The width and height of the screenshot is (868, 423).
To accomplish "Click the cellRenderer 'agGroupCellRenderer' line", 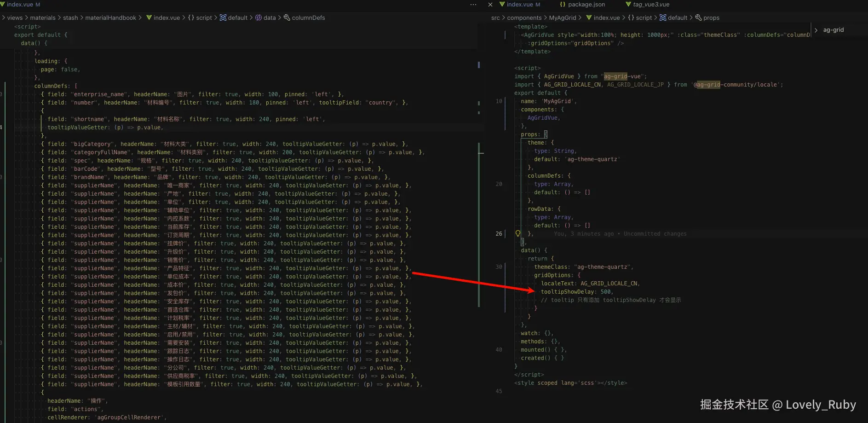I will (107, 417).
